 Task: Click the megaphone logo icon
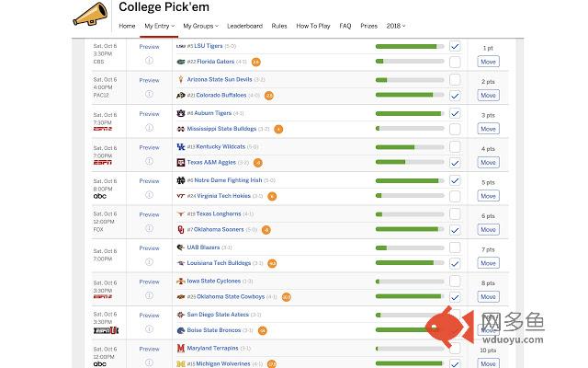point(90,15)
